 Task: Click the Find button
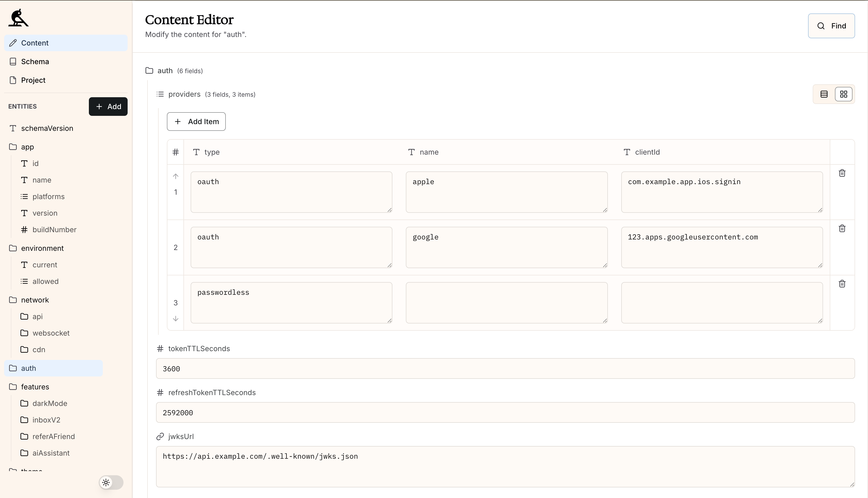tap(831, 26)
